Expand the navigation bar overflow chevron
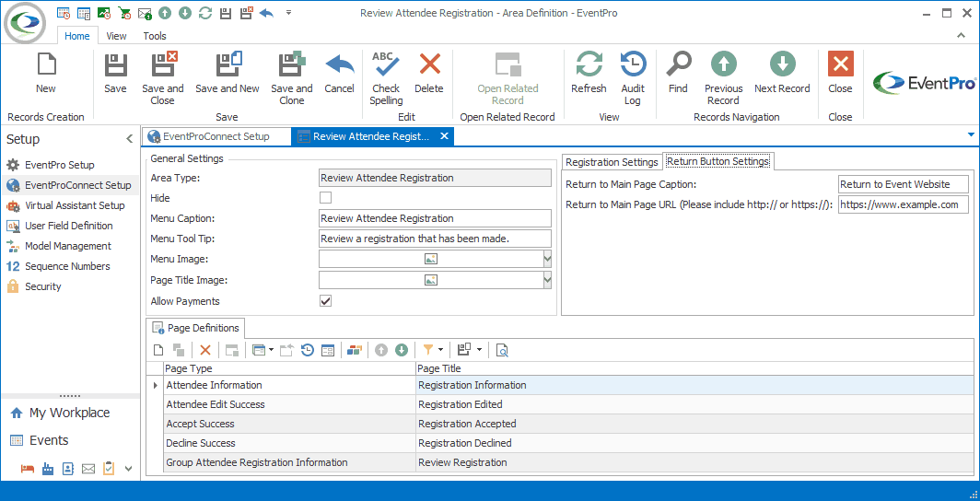The width and height of the screenshot is (980, 501). [129, 469]
